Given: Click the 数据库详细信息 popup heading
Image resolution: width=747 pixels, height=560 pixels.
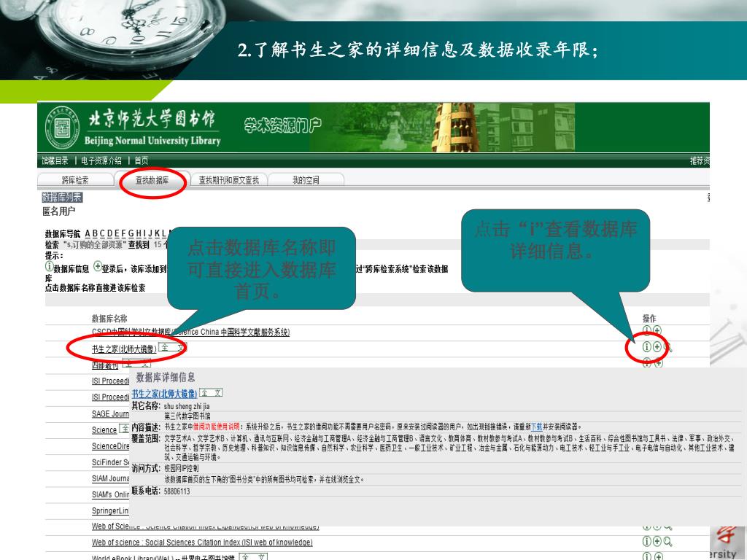Looking at the screenshot, I should coord(166,378).
